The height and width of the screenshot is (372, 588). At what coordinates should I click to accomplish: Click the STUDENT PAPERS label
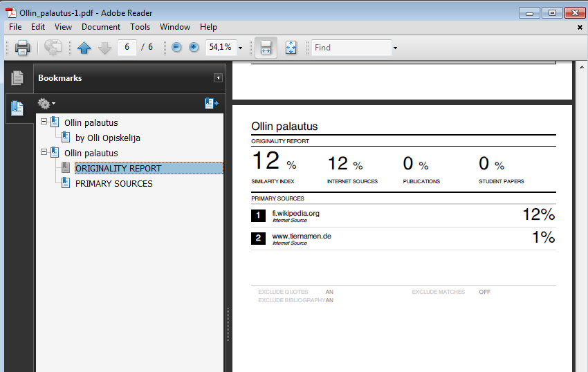pos(502,181)
